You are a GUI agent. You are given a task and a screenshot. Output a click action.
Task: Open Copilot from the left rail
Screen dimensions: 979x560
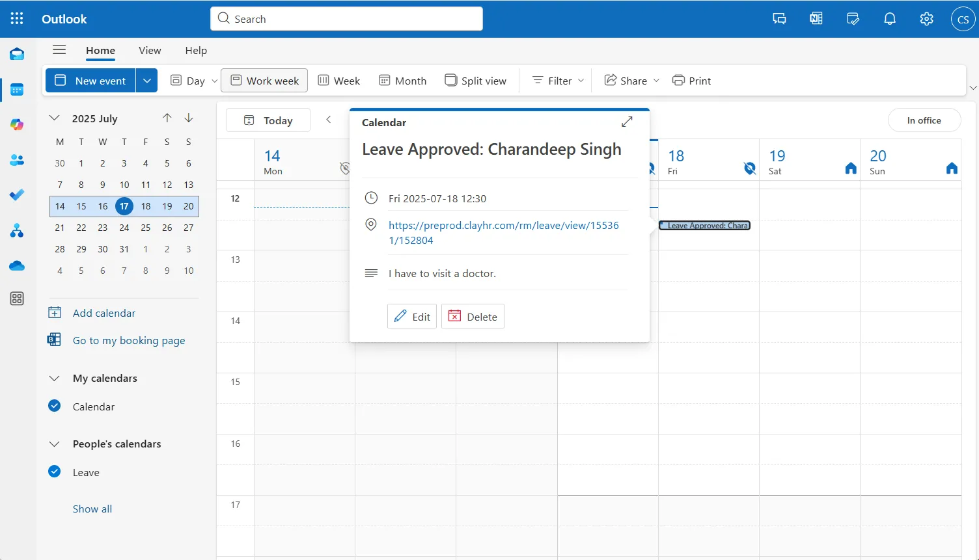[x=17, y=124]
